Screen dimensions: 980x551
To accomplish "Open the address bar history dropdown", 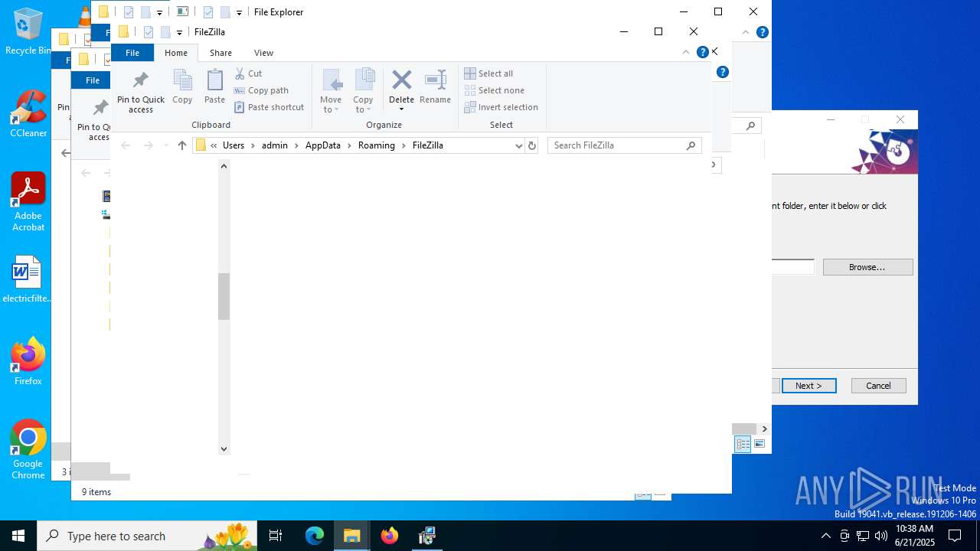I will [x=518, y=145].
